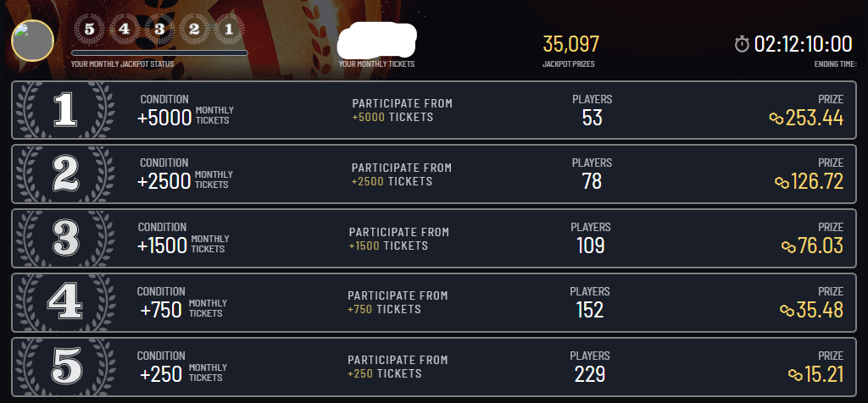Click the stopwatch icon beside ending time
Screen dimensions: 868x403
[742, 44]
